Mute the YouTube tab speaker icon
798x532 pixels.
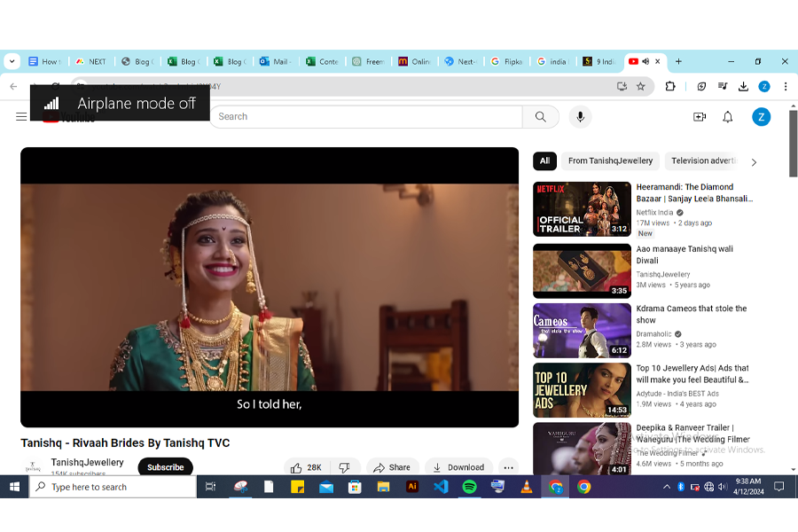(x=647, y=62)
